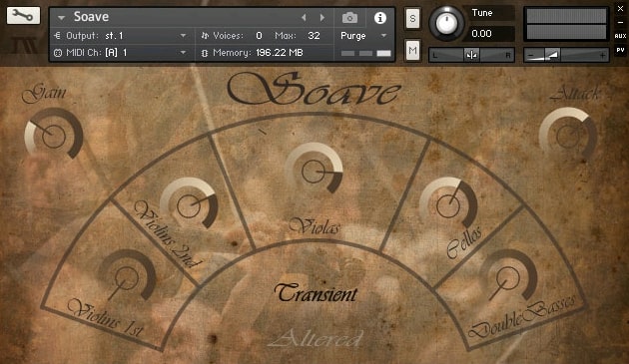The height and width of the screenshot is (364, 629).
Task: Show instrument info with the i icon
Action: (379, 18)
